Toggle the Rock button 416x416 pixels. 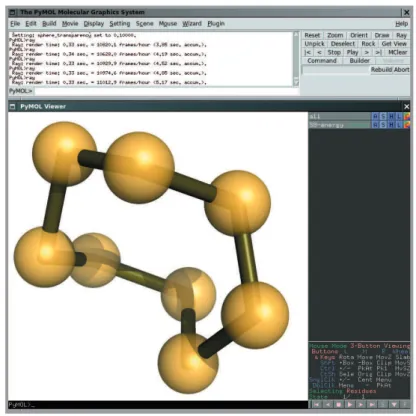(x=368, y=44)
